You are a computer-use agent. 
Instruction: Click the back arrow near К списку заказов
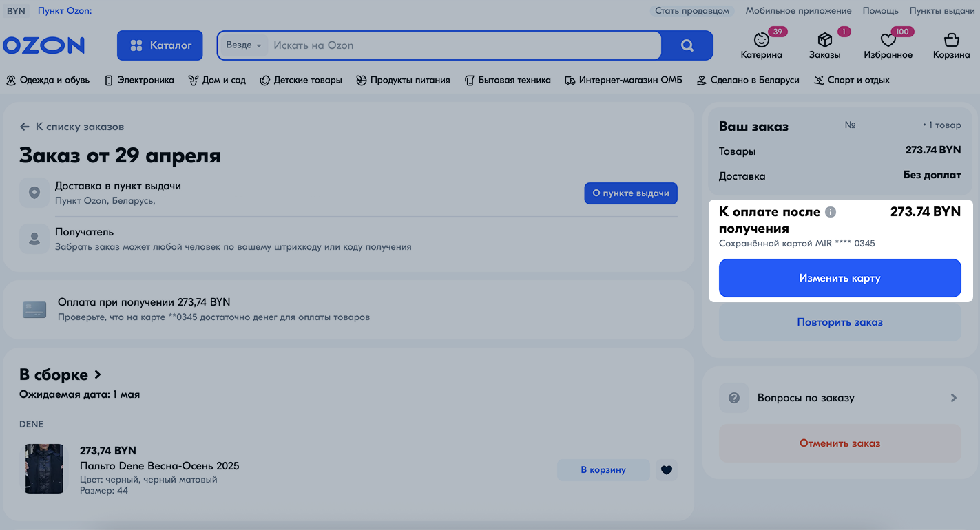click(x=25, y=127)
